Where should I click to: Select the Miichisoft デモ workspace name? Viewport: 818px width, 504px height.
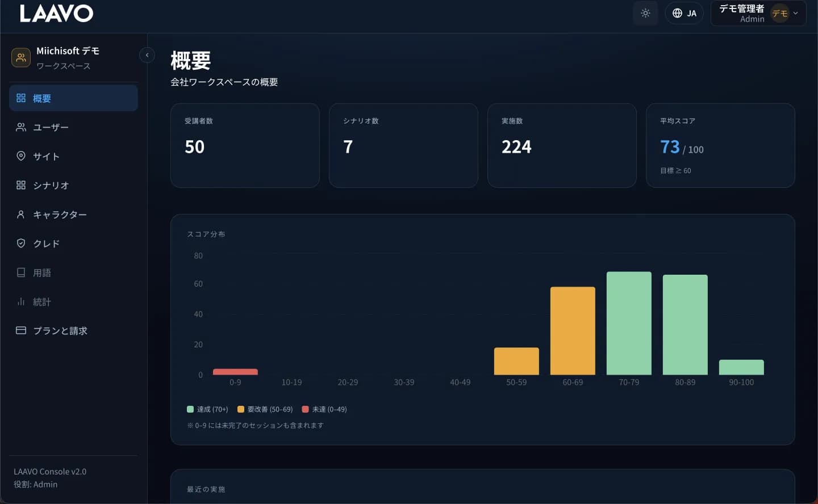[68, 51]
